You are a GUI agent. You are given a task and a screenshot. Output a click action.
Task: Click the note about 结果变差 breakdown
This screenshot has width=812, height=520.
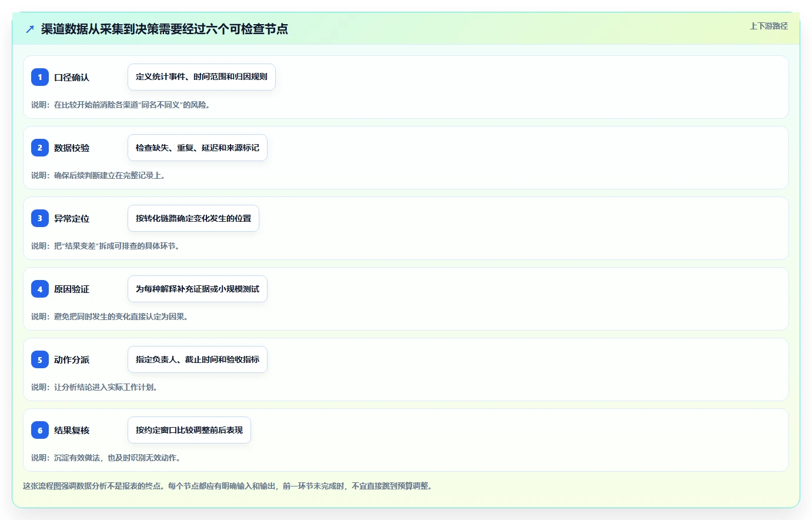pos(105,246)
